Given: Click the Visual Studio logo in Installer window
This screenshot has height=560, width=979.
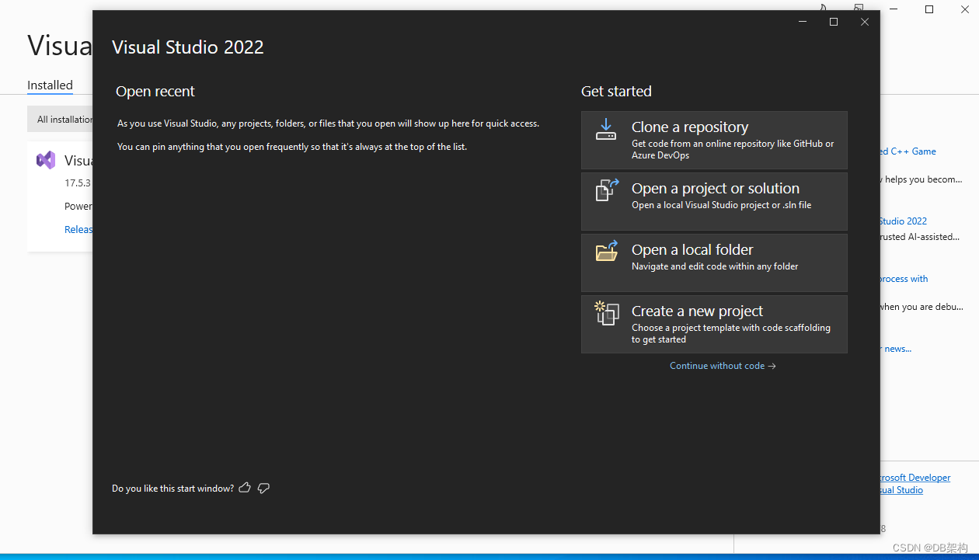Looking at the screenshot, I should pos(46,161).
